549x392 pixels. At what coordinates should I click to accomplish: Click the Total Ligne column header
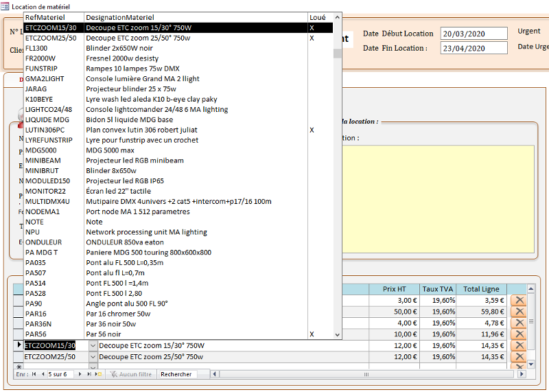click(x=481, y=289)
